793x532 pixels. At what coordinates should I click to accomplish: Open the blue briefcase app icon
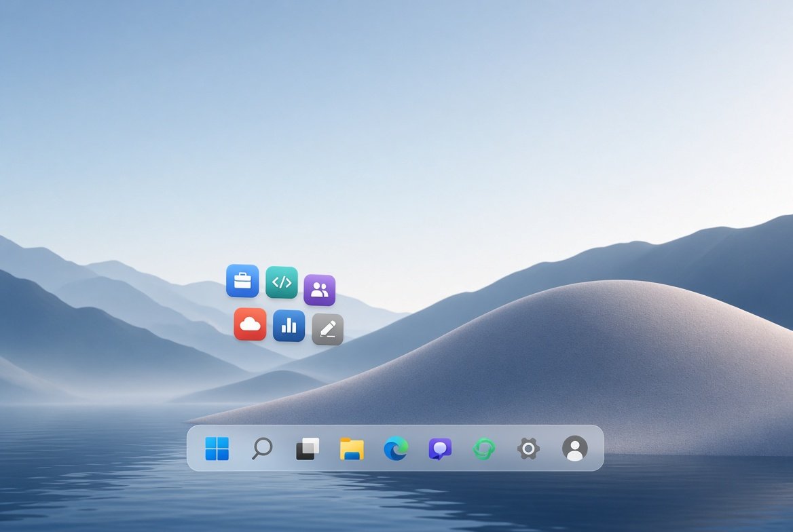coord(242,281)
